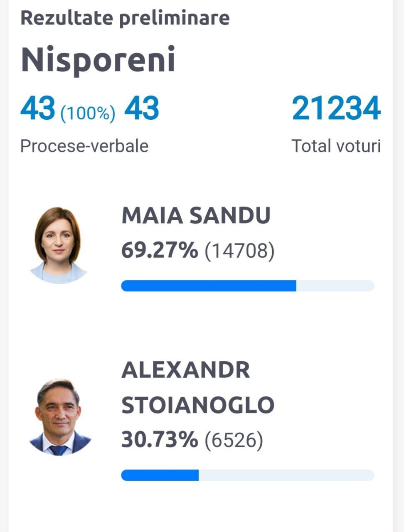Click the 69.27% percentage text
This screenshot has height=532, width=404.
(160, 251)
